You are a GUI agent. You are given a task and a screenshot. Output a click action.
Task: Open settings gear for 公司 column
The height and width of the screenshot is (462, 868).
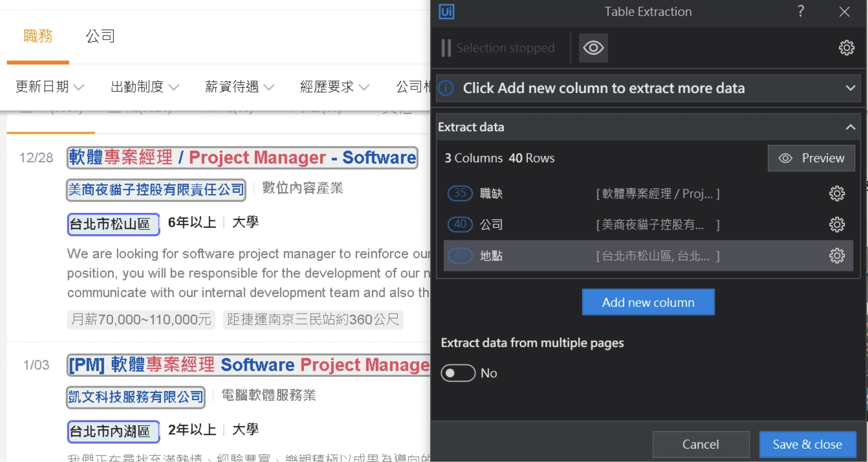coord(836,224)
